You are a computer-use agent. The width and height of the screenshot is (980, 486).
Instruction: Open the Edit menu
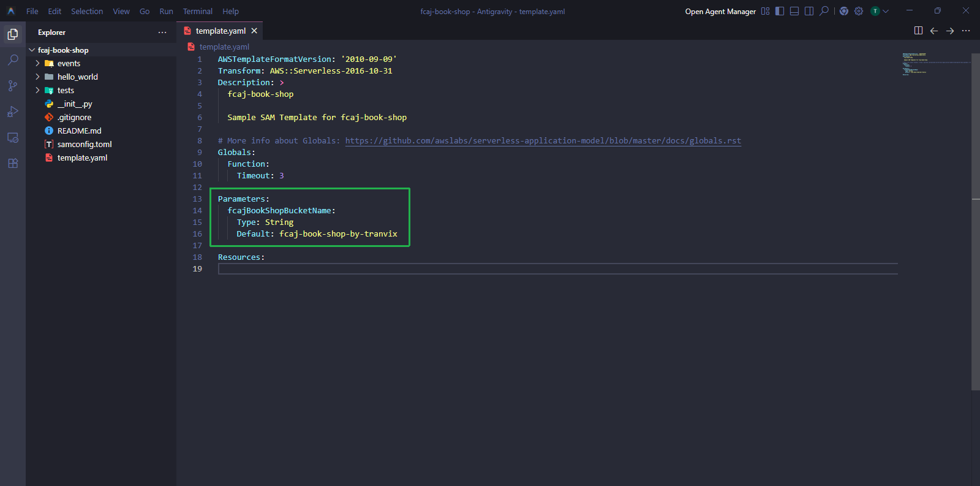click(x=55, y=11)
